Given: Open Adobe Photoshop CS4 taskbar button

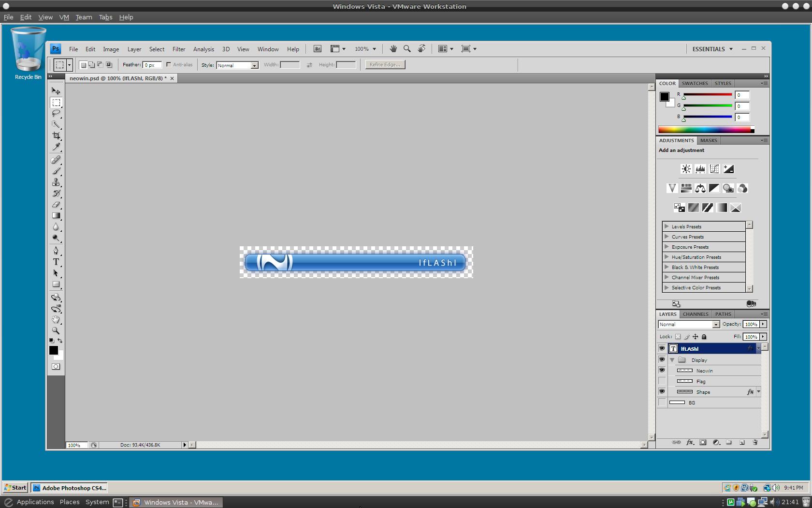Looking at the screenshot, I should [70, 488].
